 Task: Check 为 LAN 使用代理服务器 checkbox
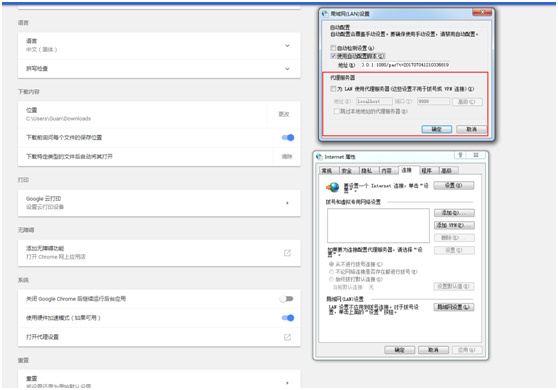pyautogui.click(x=333, y=89)
